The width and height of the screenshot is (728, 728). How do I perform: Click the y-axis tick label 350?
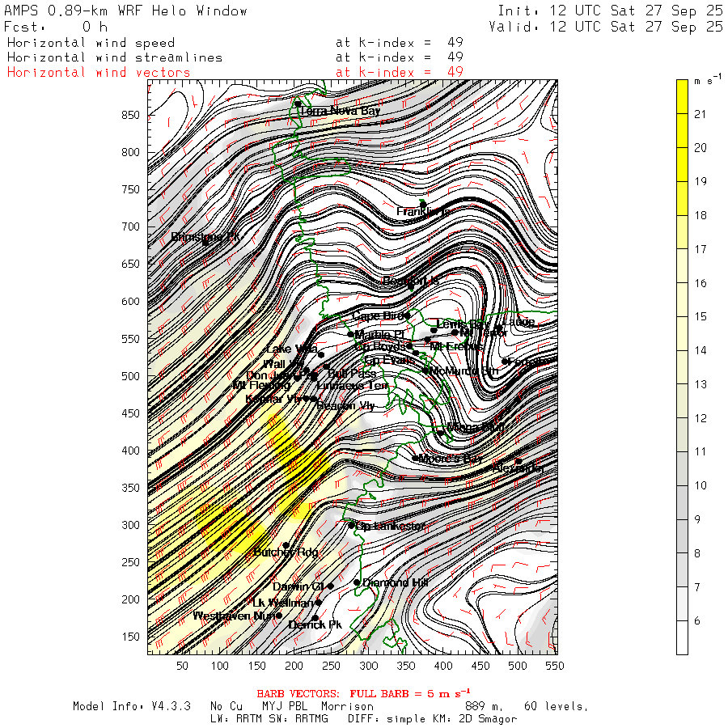130,488
